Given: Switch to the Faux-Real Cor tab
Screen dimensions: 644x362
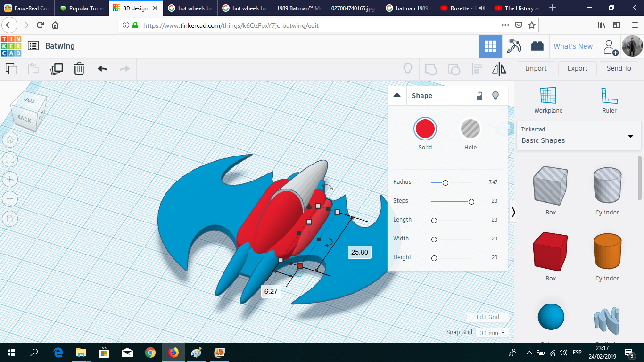Looking at the screenshot, I should [27, 8].
